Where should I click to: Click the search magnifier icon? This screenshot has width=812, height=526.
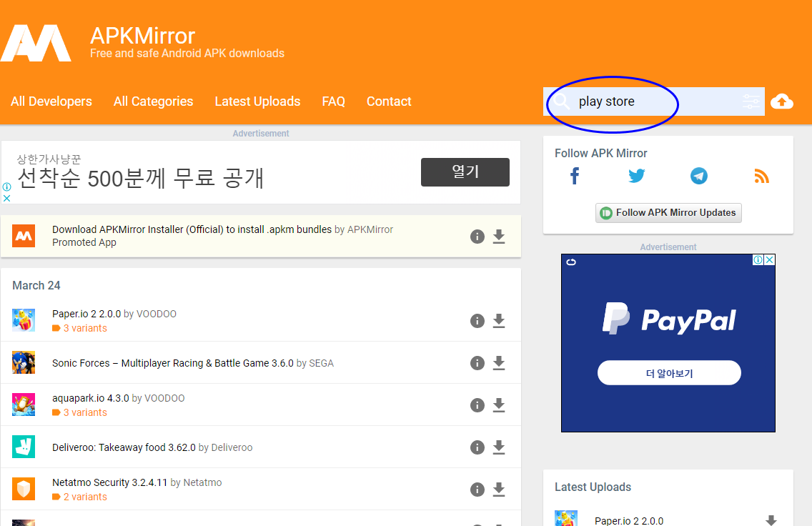[x=561, y=101]
